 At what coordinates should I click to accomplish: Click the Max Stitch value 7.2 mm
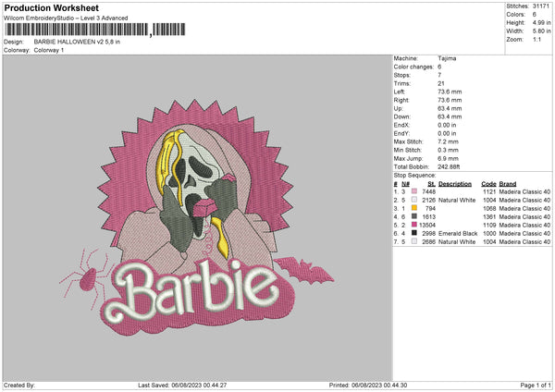[448, 141]
